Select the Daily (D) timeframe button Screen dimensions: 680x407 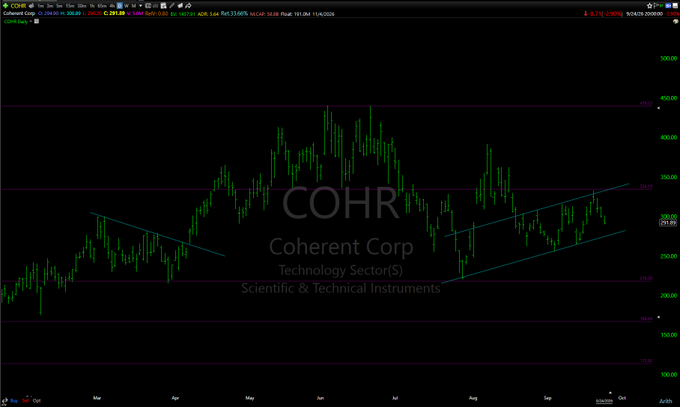click(x=120, y=6)
